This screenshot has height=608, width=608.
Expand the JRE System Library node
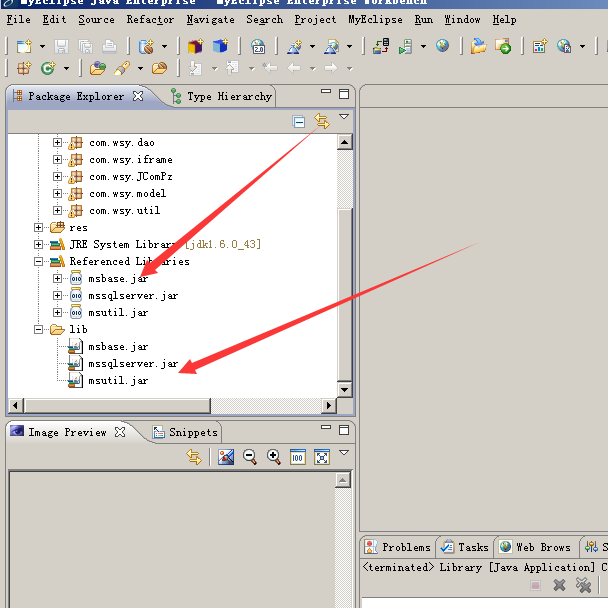(x=38, y=244)
